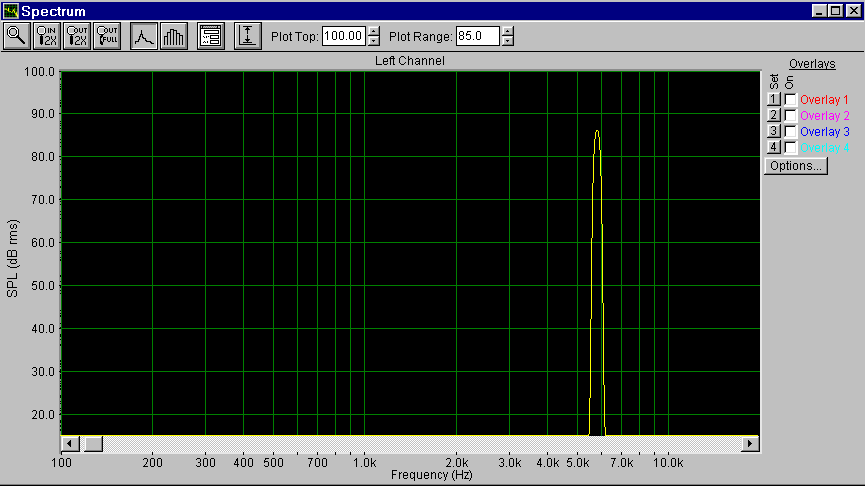Set overlay with button 4

click(774, 147)
